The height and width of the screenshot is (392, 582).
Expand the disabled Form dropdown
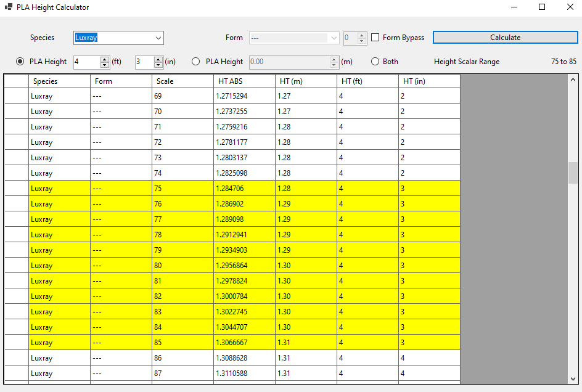pos(334,38)
